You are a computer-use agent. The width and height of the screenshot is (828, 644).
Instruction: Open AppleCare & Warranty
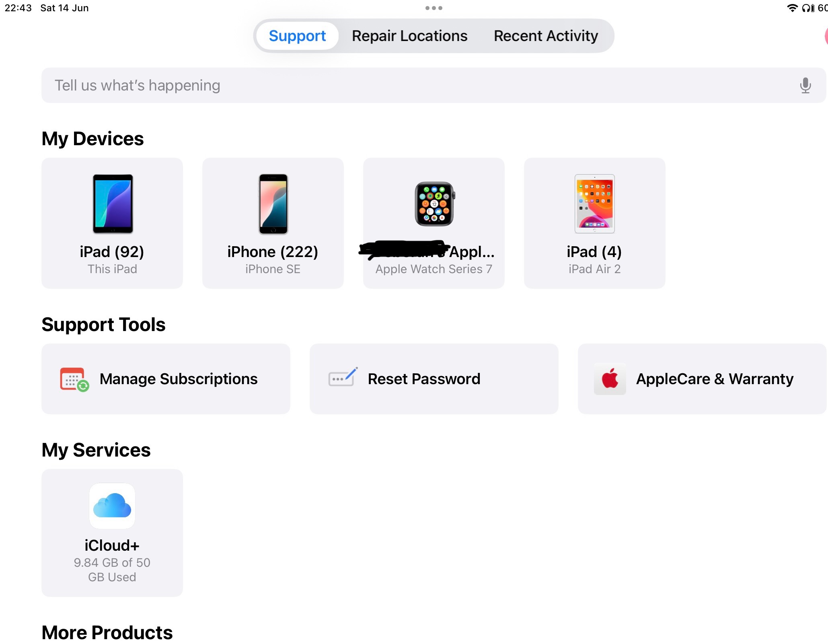pyautogui.click(x=702, y=379)
